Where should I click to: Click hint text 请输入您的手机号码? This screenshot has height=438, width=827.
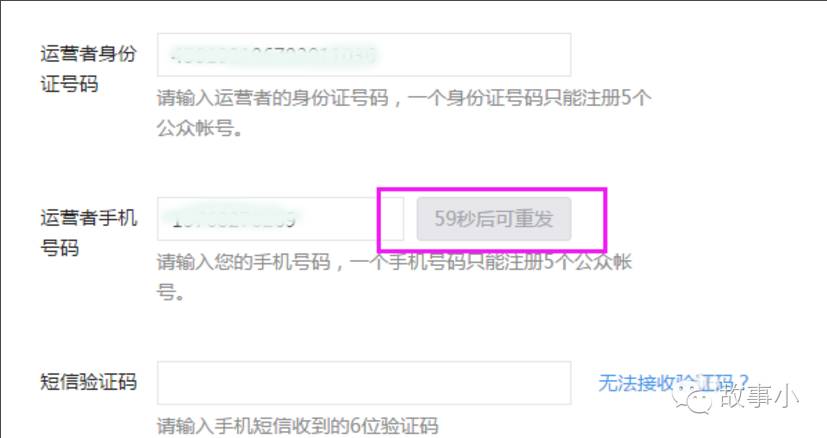point(244,262)
